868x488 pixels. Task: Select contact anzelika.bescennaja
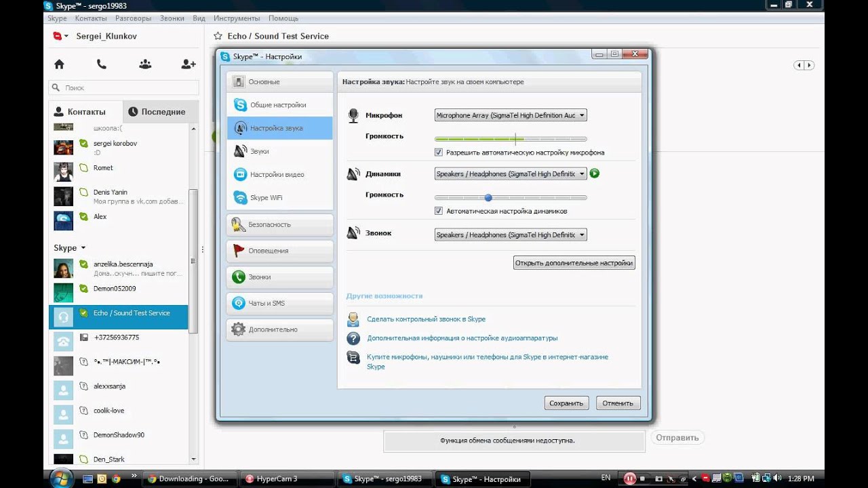point(118,268)
